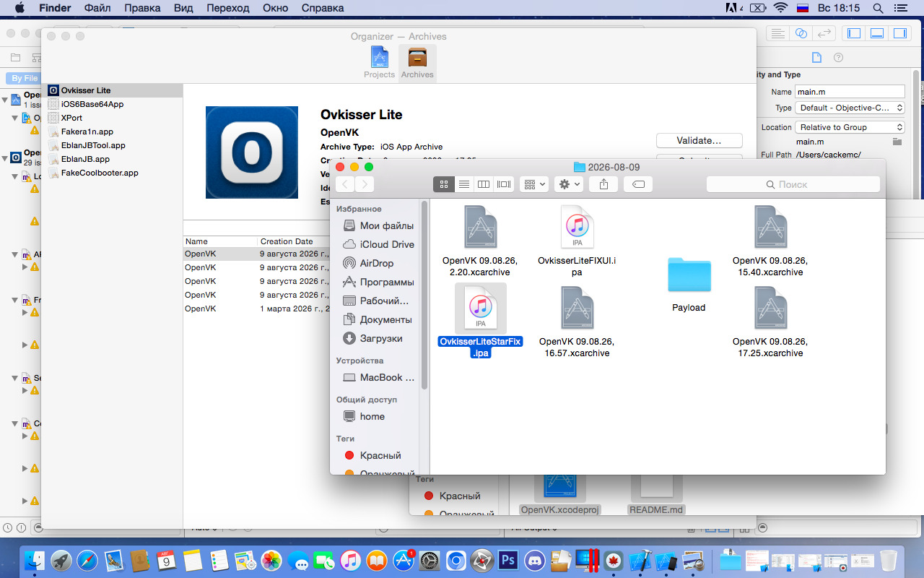924x578 pixels.
Task: Select the OpenVK 09.08.26, 15.40.xcarchive file
Action: [x=770, y=241]
